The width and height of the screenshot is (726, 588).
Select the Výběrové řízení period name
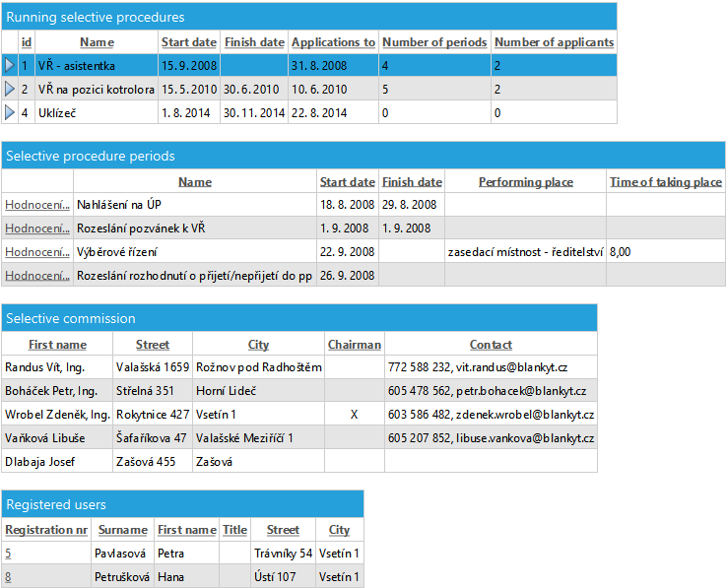pyautogui.click(x=195, y=252)
